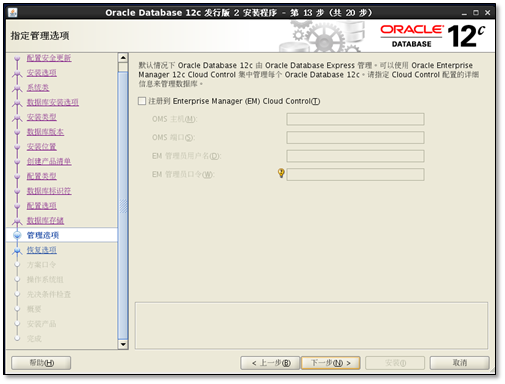Open the 数据库标识符 step link

click(x=49, y=191)
